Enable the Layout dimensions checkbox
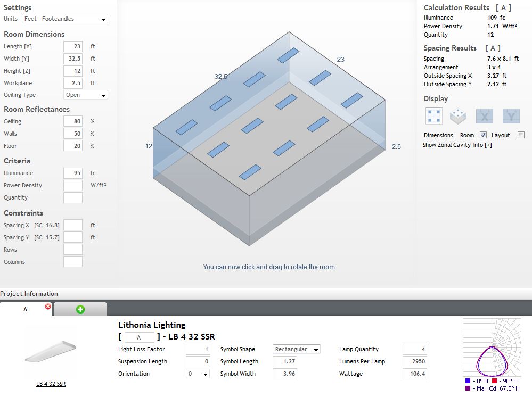 (521, 135)
